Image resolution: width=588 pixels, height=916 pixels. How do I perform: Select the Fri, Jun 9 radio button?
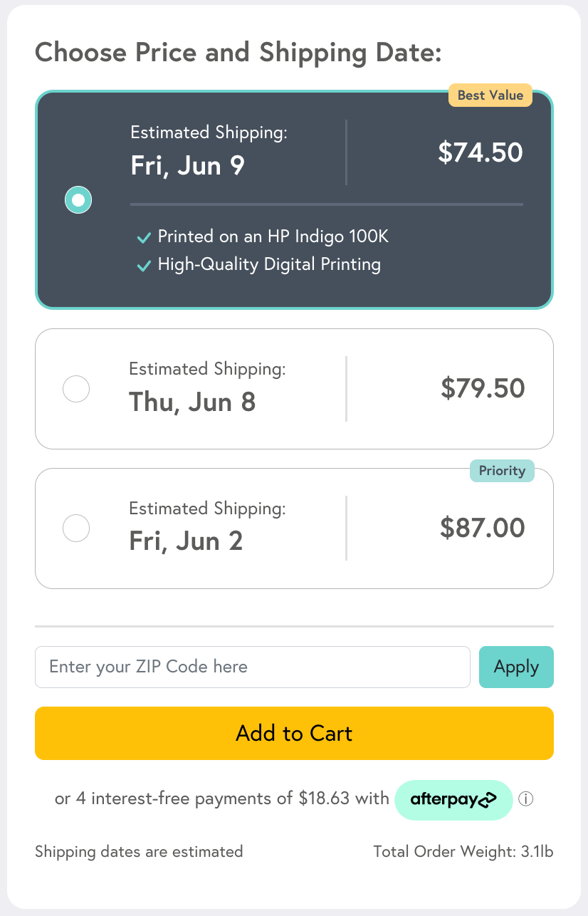point(78,200)
